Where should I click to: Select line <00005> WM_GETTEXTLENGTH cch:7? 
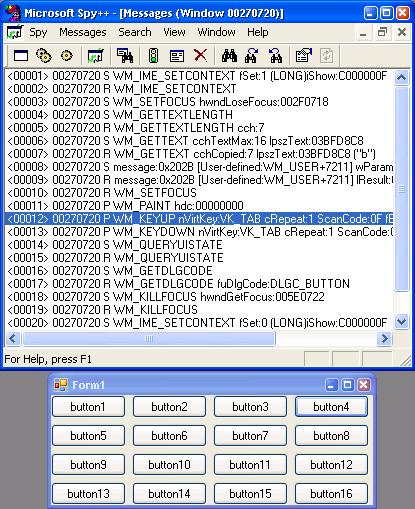(x=199, y=128)
